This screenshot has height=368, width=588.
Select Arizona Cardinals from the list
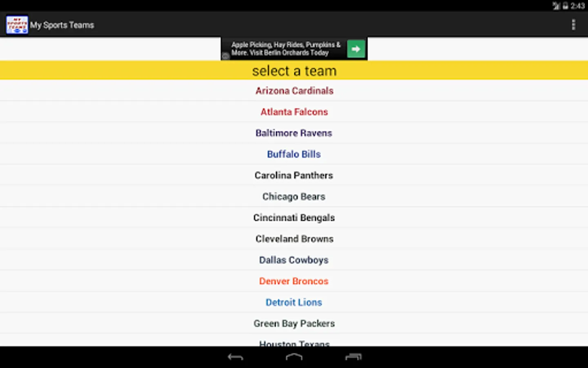pos(294,90)
